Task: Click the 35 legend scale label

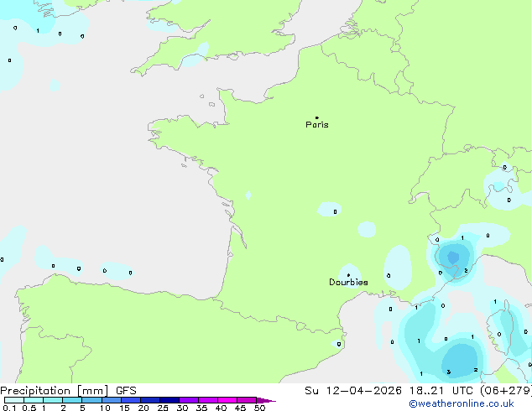Action: point(201,408)
